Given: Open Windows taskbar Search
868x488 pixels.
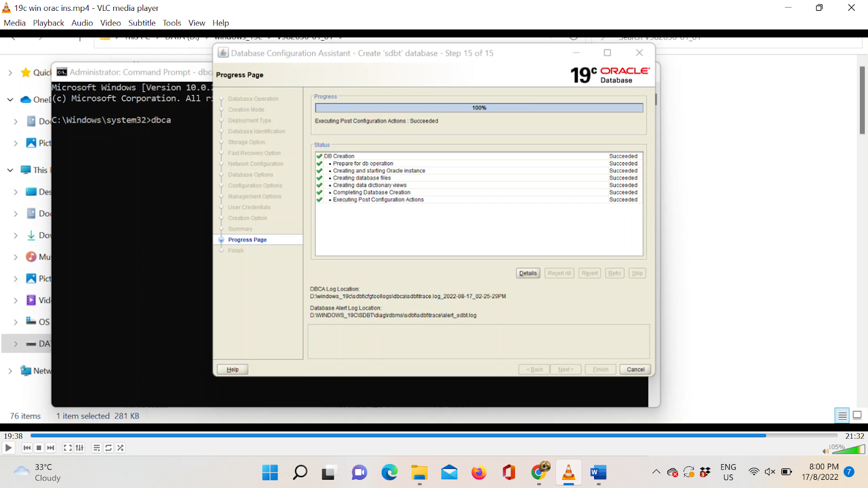Looking at the screenshot, I should [x=300, y=473].
